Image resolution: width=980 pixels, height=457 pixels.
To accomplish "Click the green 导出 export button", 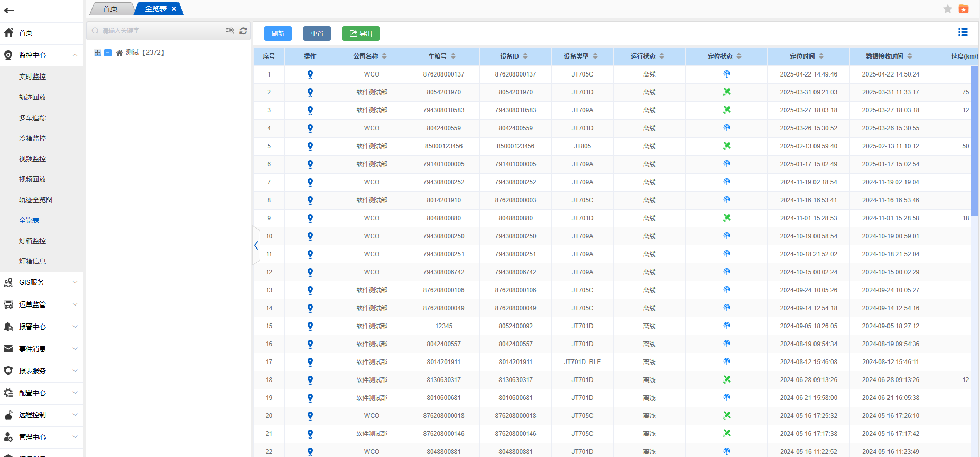I will 361,33.
